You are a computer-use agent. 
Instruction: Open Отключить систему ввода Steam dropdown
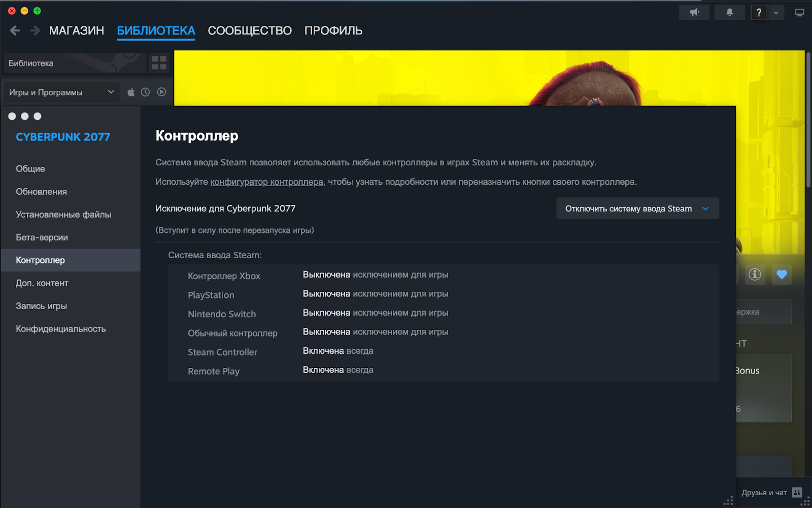tap(637, 209)
